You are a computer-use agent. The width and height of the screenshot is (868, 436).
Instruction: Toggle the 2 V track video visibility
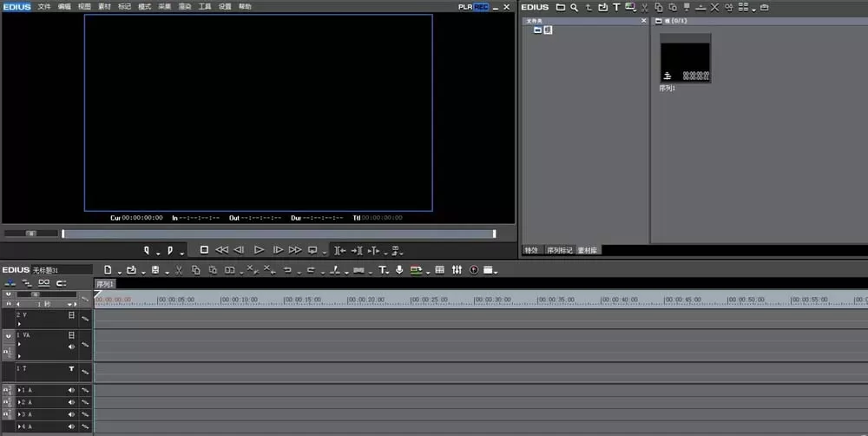[x=71, y=314]
